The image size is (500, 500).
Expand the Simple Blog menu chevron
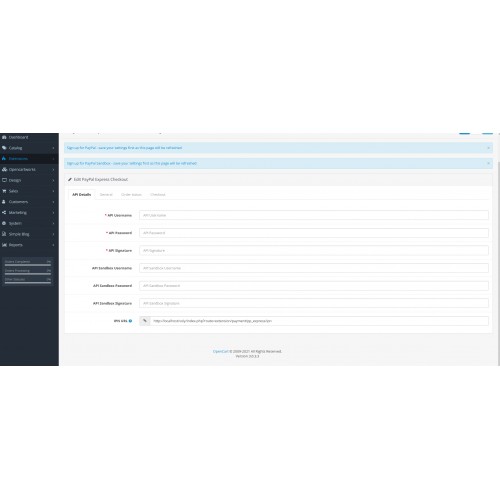53,234
